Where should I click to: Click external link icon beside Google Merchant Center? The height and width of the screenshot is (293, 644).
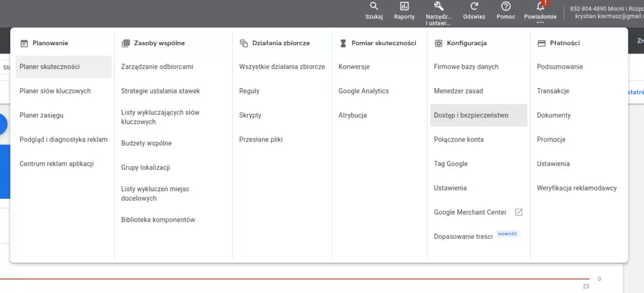(x=519, y=213)
